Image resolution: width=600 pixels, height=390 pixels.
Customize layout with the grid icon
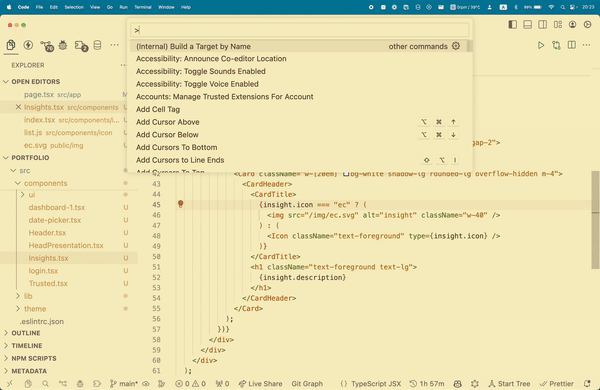click(x=558, y=24)
